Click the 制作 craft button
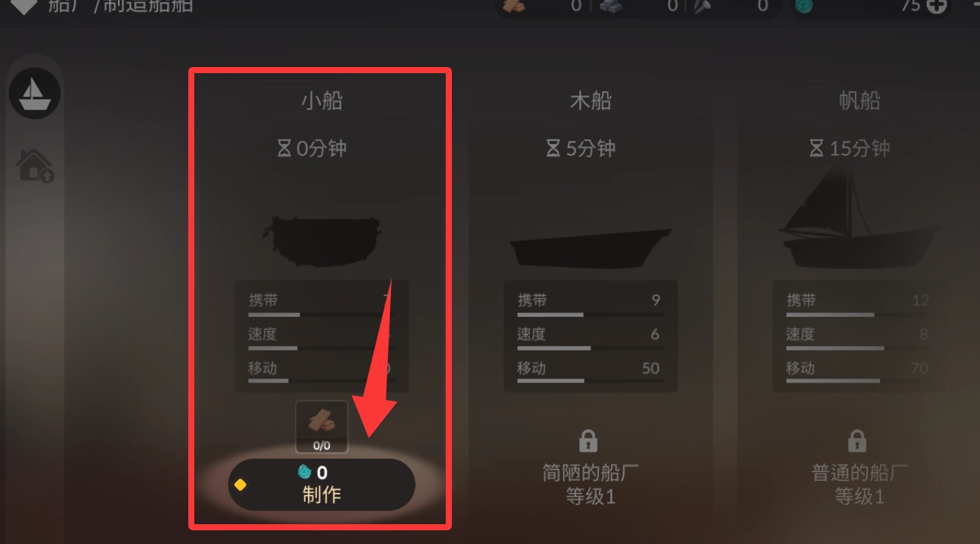The height and width of the screenshot is (544, 980). (x=322, y=485)
